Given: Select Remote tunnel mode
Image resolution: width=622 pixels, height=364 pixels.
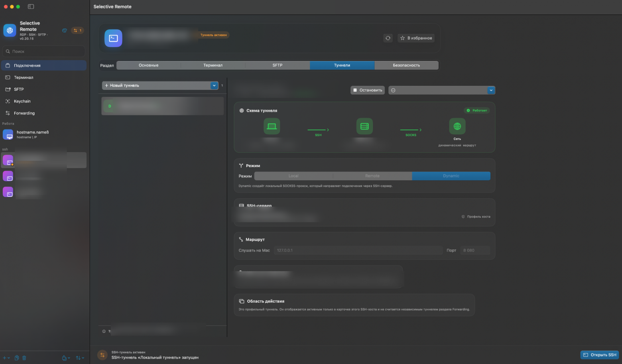Looking at the screenshot, I should [372, 176].
